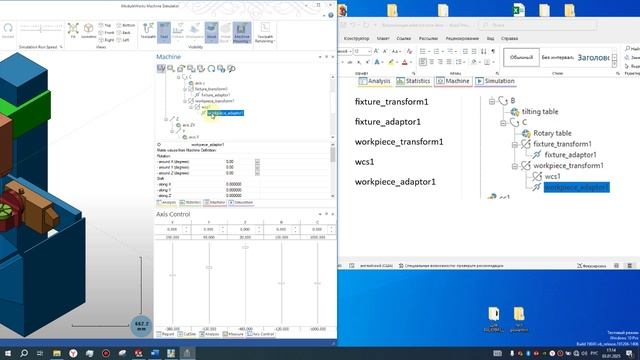640x360 pixels.
Task: Open Statistics tab under Machine properties
Action: point(190,202)
